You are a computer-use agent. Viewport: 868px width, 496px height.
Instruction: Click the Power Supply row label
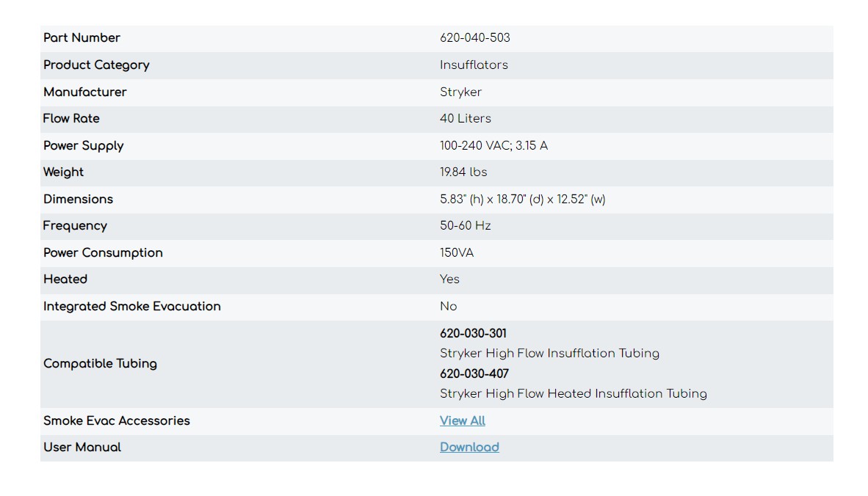click(84, 146)
